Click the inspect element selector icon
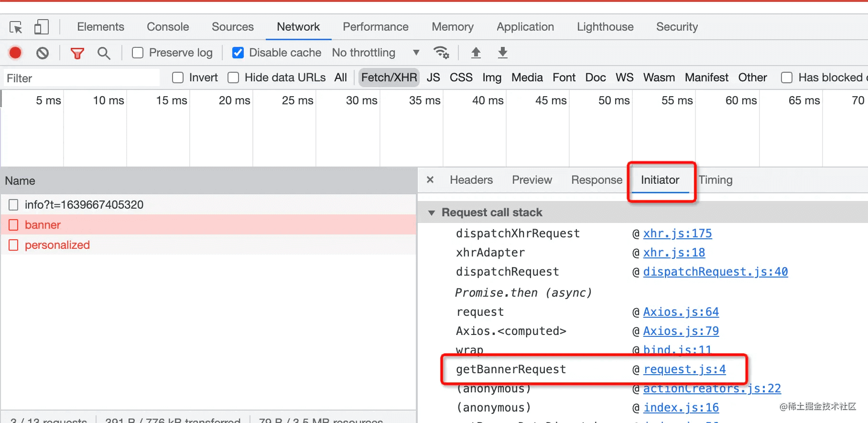868x423 pixels. (x=16, y=27)
